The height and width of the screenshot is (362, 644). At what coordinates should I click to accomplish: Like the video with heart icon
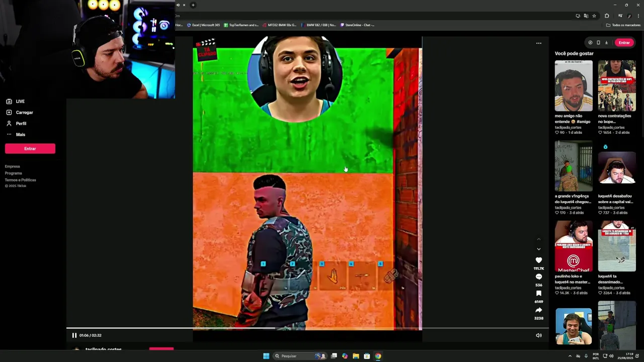(539, 260)
